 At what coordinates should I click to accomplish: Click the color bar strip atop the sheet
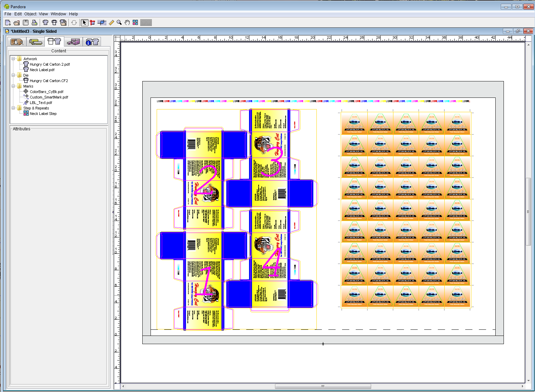313,101
